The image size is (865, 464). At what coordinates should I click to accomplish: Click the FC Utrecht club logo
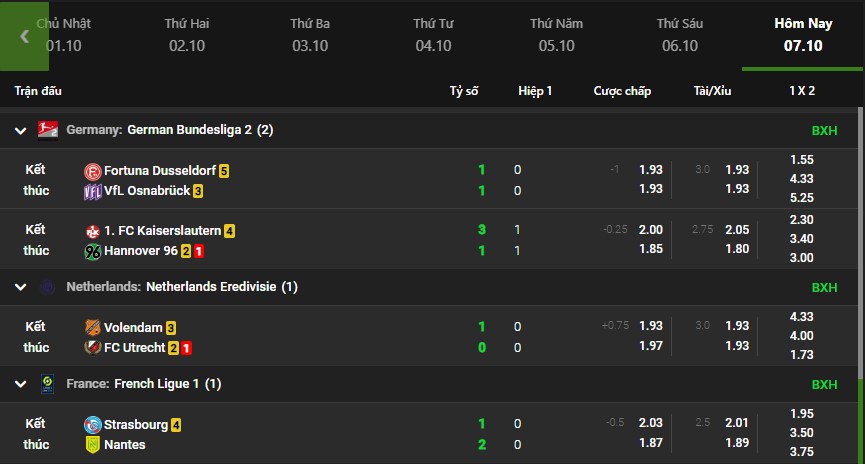pyautogui.click(x=93, y=347)
